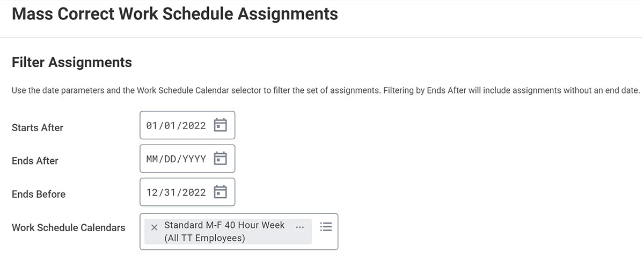Open the Ends Before calendar picker
This screenshot has width=644, height=258.
[x=221, y=192]
